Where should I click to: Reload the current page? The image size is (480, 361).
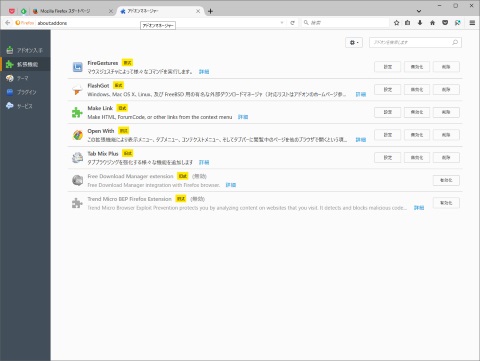(292, 23)
